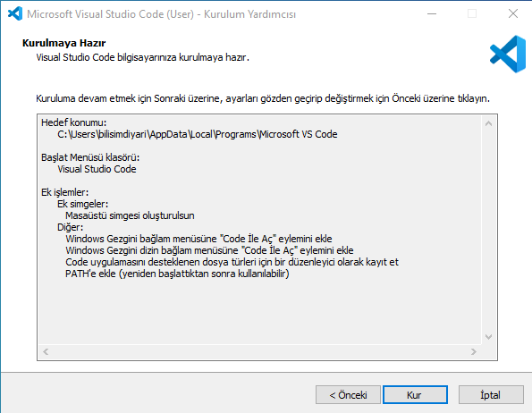Click the PATH'e ekle summary line
This screenshot has height=413, width=532.
pos(177,274)
